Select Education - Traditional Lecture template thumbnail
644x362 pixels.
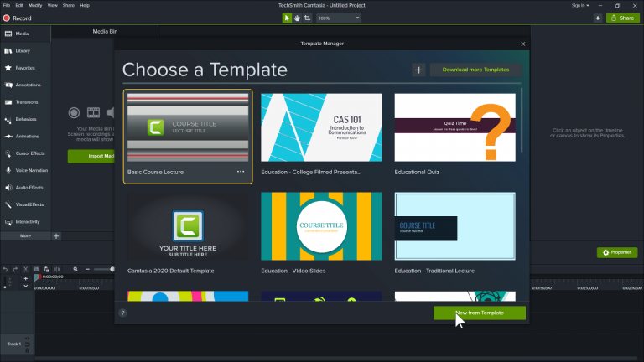(x=455, y=226)
